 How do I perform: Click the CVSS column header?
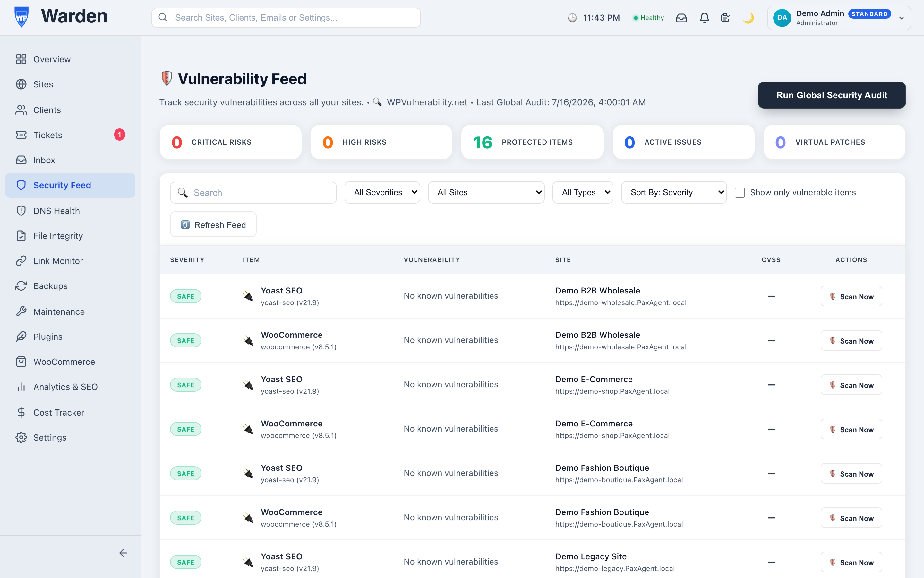tap(771, 259)
